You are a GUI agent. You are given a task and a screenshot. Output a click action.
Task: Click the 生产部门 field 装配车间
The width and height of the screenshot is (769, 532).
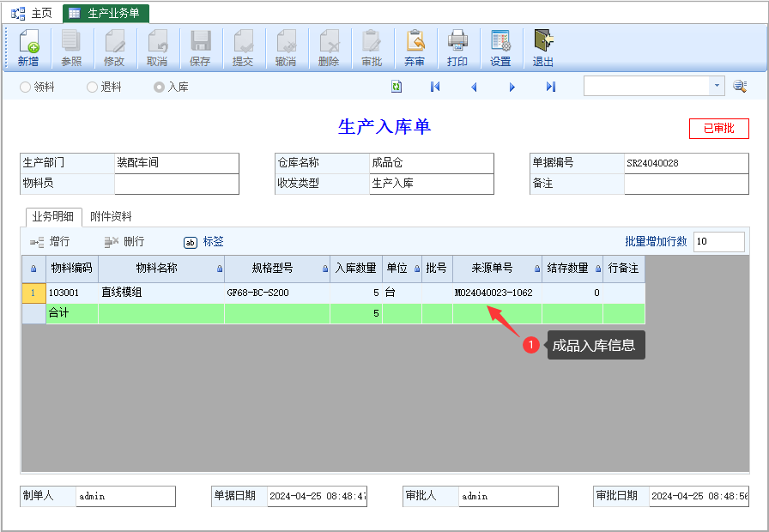[177, 163]
